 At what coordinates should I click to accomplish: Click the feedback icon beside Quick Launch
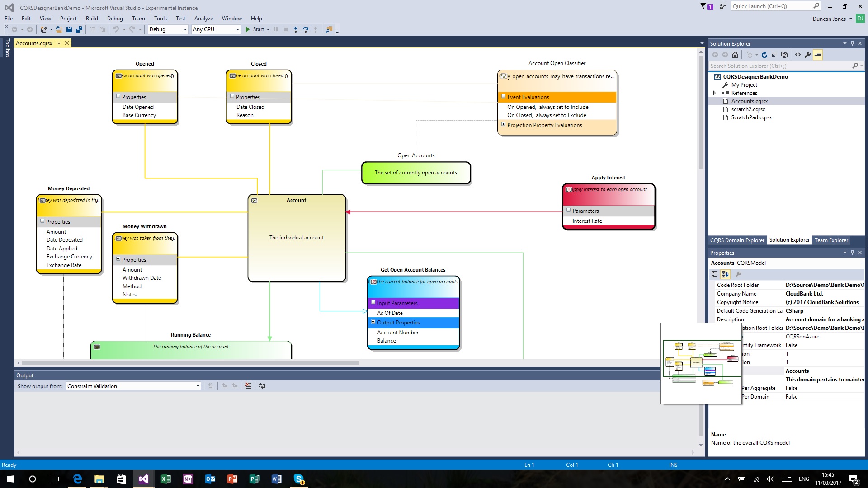click(x=723, y=6)
